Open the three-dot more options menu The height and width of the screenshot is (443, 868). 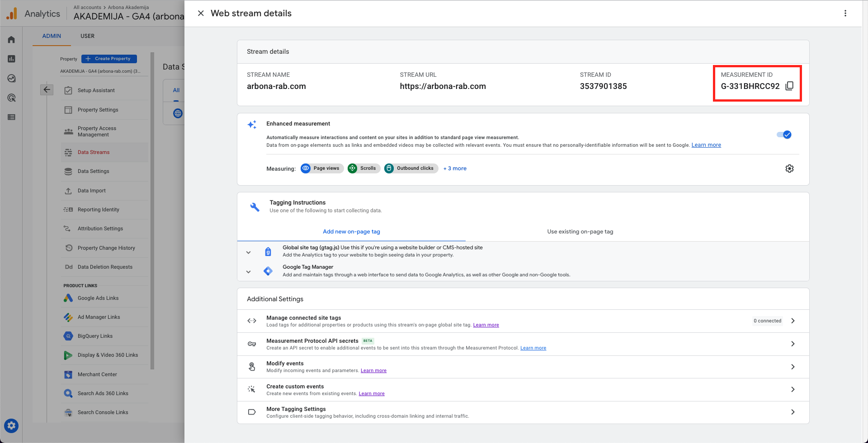(x=845, y=13)
